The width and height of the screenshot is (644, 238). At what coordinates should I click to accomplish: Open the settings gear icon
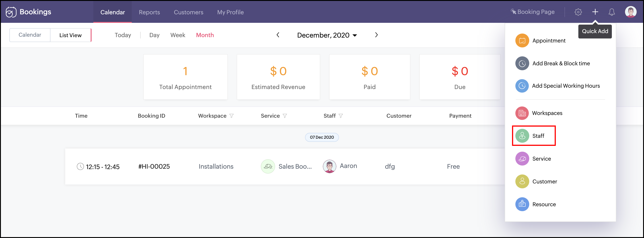pos(578,12)
